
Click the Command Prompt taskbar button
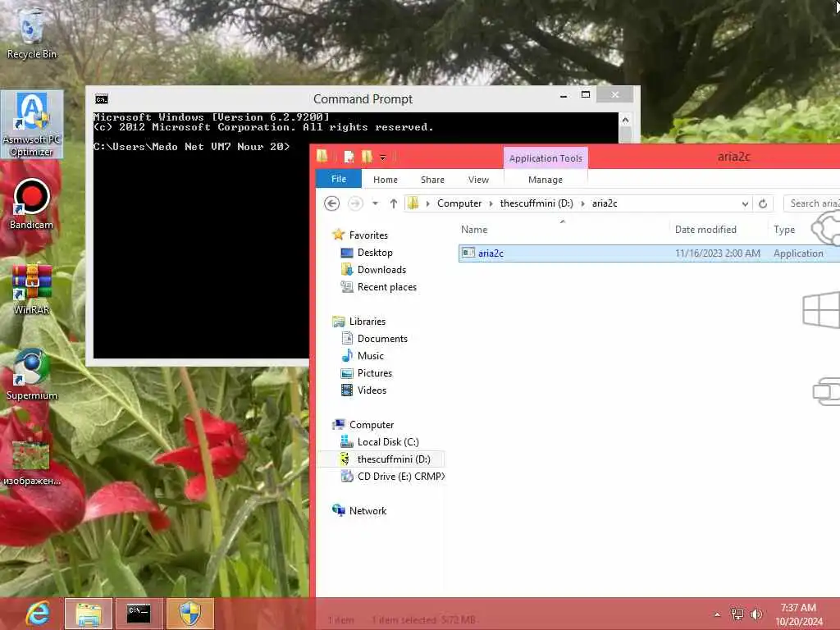tap(139, 614)
